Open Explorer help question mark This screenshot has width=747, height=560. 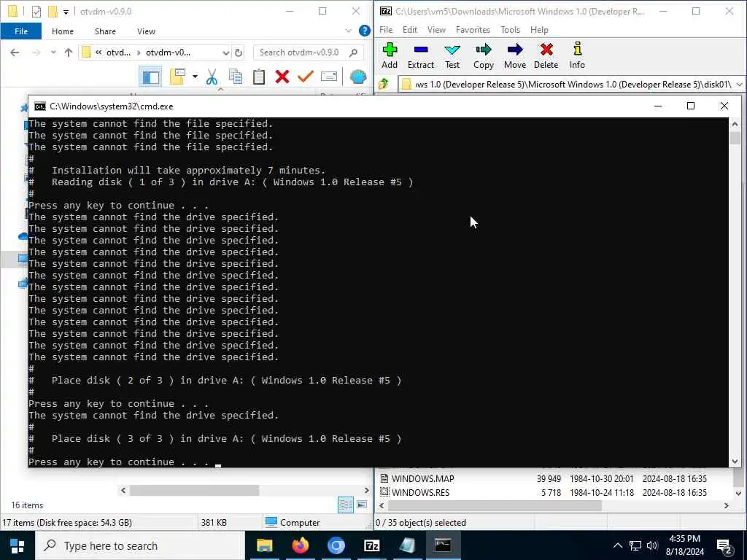click(x=365, y=31)
